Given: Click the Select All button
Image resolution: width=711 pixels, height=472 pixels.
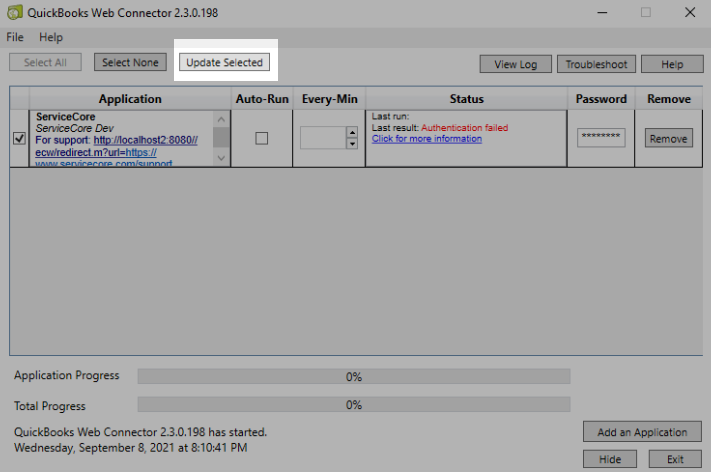Looking at the screenshot, I should coord(45,62).
